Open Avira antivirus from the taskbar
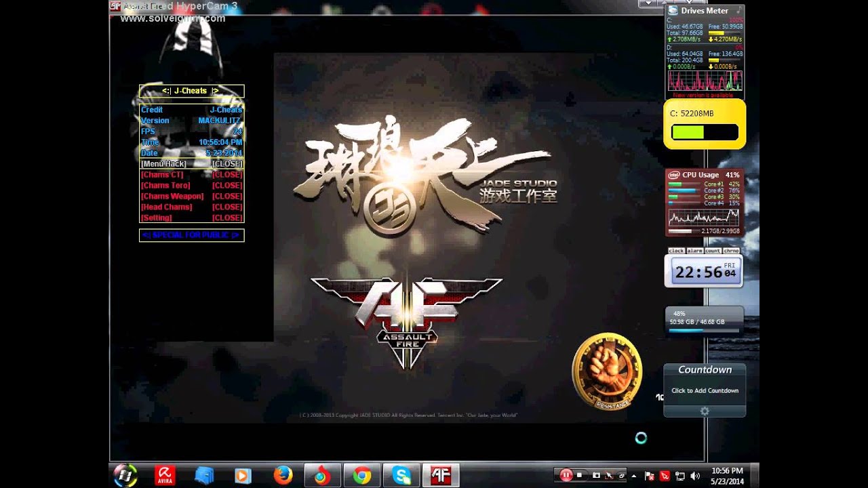 point(165,475)
